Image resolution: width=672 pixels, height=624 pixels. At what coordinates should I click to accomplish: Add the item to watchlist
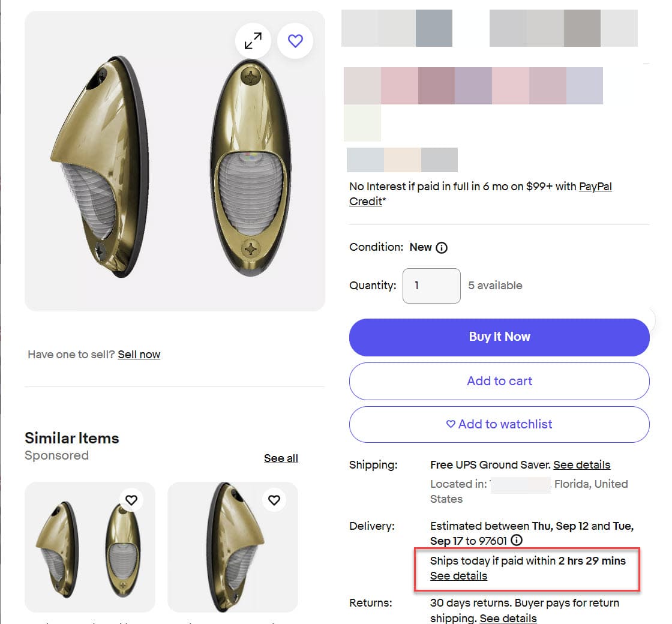coord(499,424)
